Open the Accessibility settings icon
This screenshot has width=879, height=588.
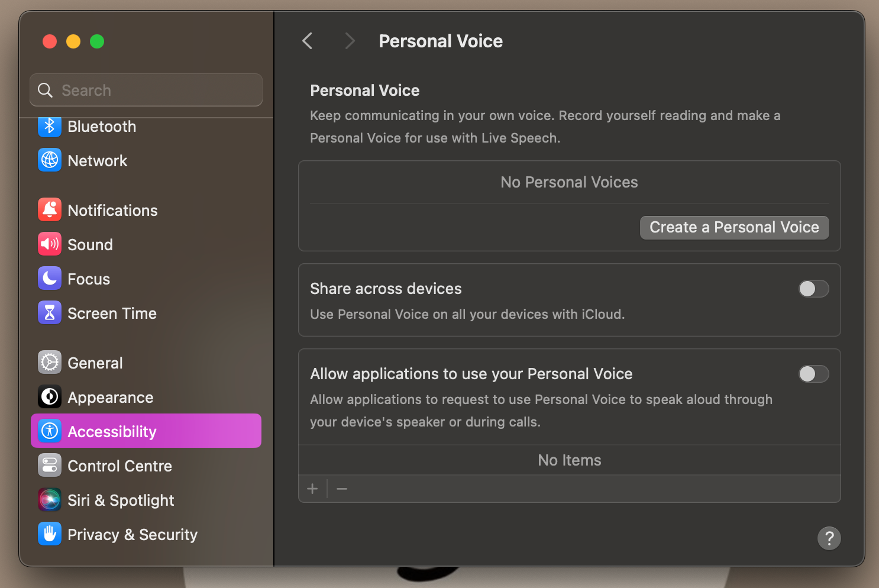click(50, 431)
